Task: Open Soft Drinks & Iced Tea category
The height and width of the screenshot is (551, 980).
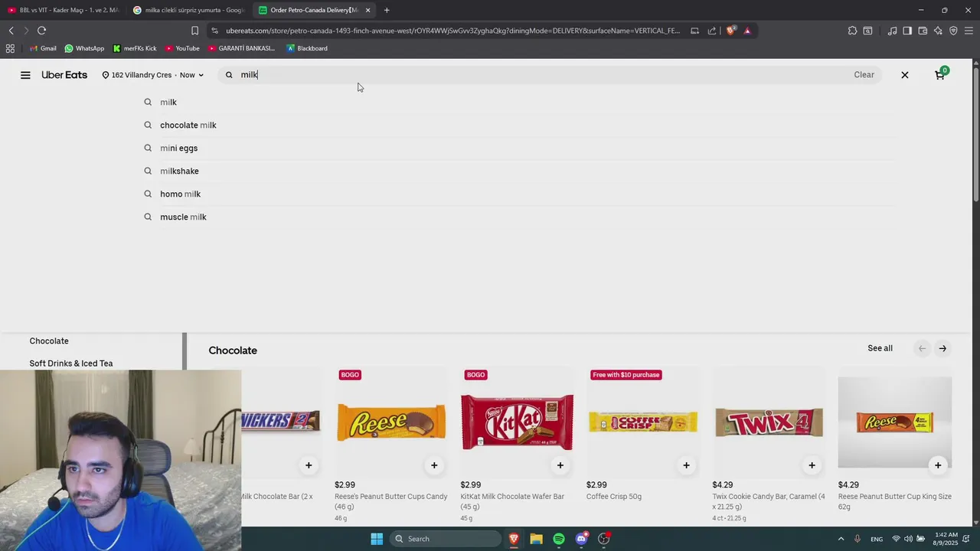Action: (71, 364)
